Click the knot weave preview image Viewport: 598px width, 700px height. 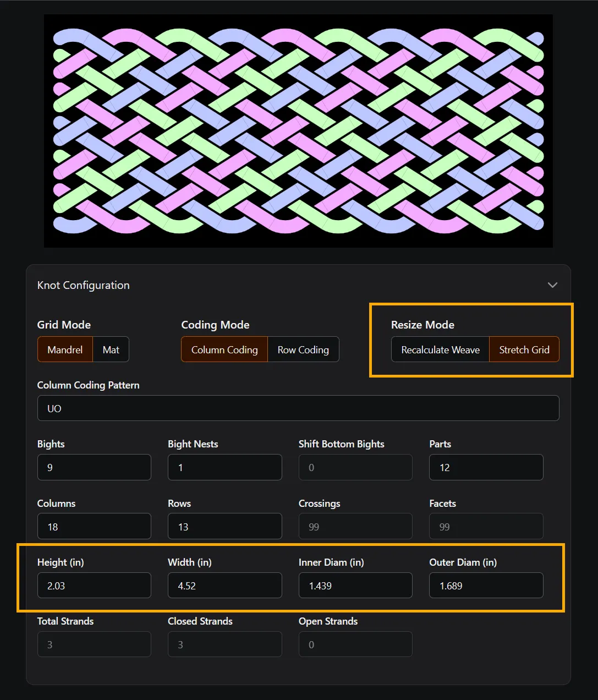(x=298, y=131)
